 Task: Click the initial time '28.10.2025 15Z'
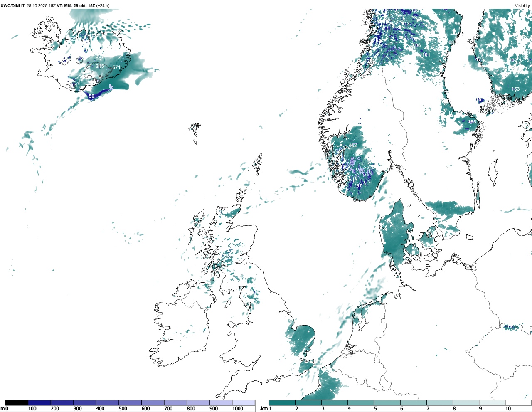pos(41,5)
